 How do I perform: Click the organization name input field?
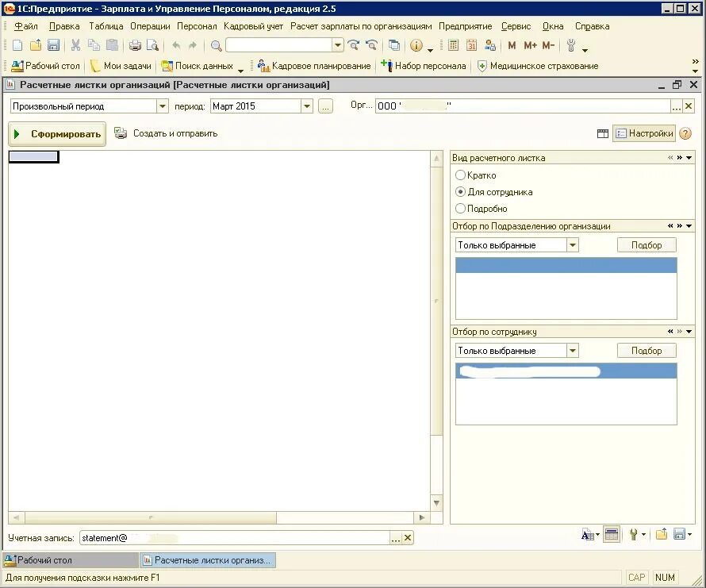coord(523,106)
